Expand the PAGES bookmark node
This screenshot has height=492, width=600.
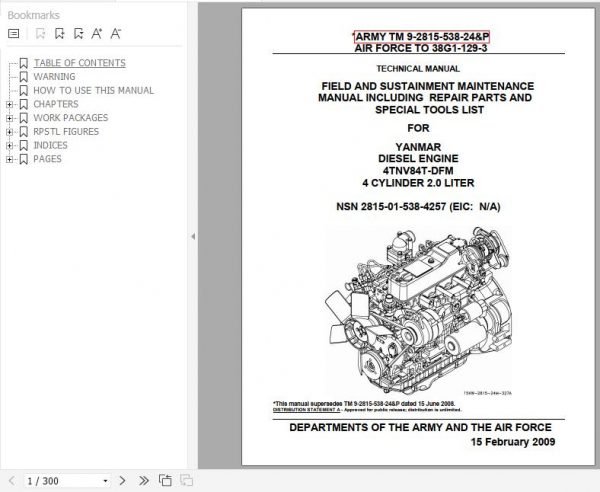click(x=10, y=160)
